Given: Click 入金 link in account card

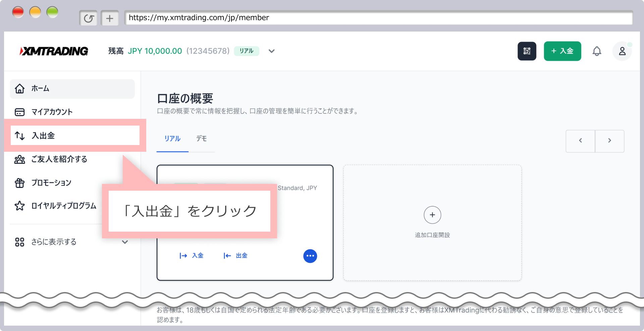Looking at the screenshot, I should (192, 255).
